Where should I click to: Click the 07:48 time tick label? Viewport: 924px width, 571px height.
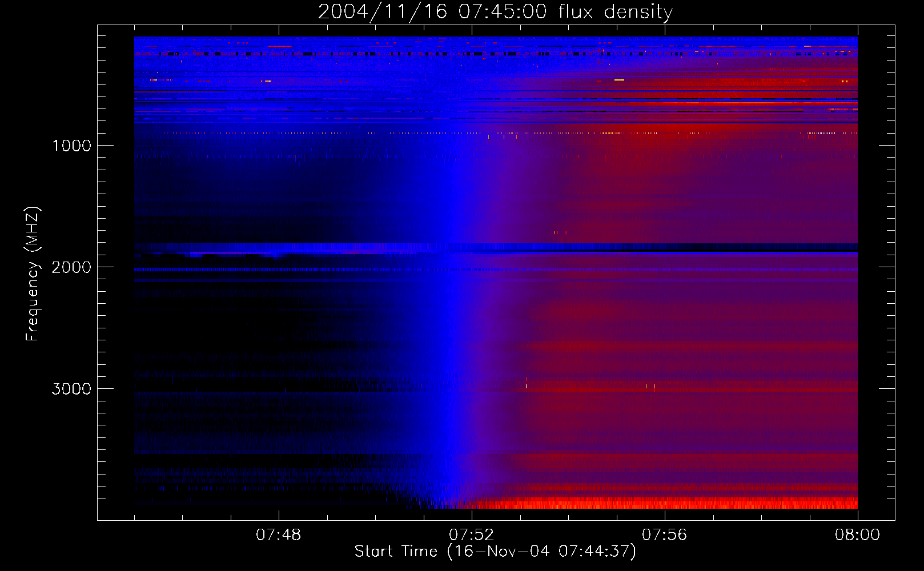pos(279,535)
